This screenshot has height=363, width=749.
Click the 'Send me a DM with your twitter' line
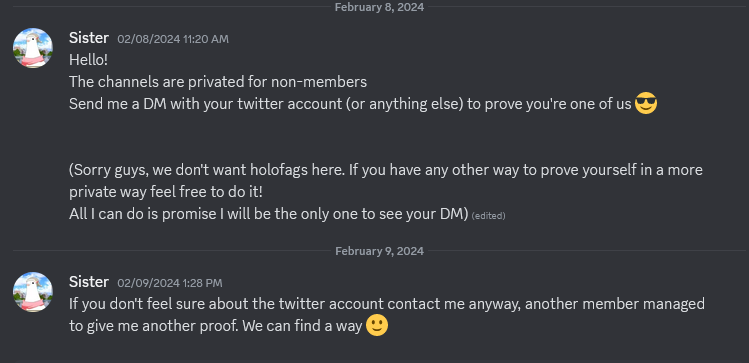350,104
